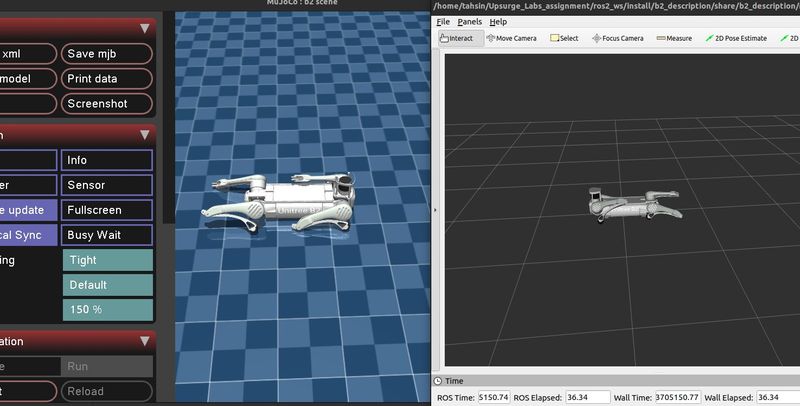Click the ROS Time field
800x406 pixels.
494,397
